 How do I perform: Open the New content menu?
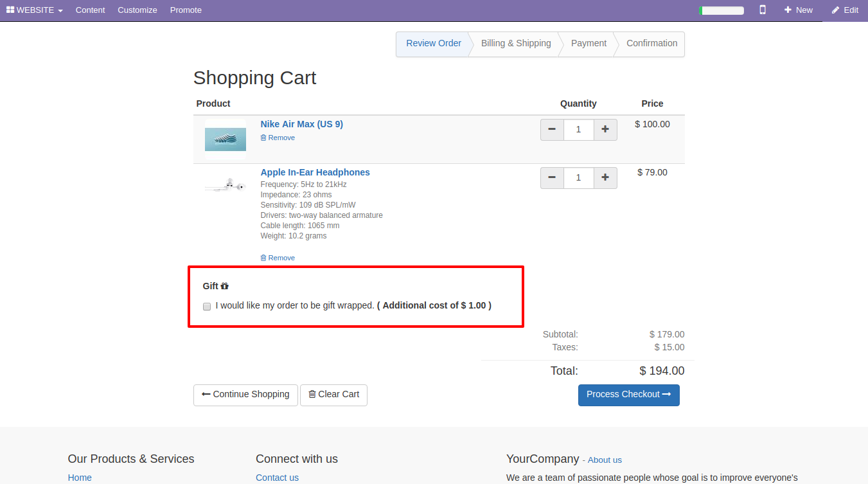[x=798, y=10]
